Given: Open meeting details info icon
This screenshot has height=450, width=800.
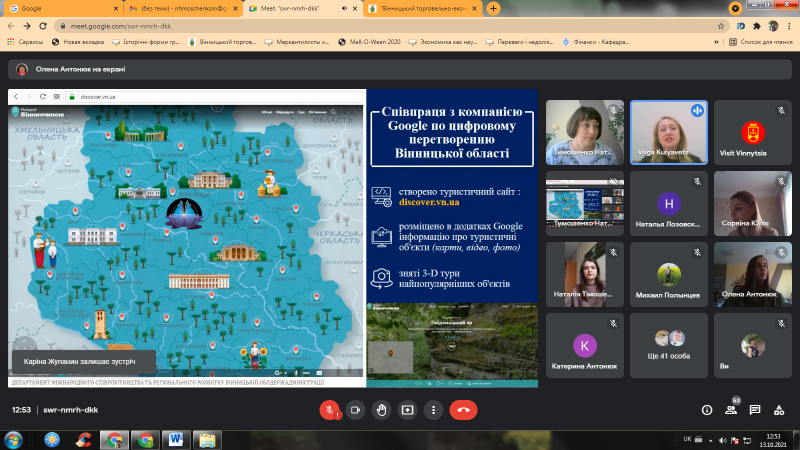Looking at the screenshot, I should pyautogui.click(x=707, y=410).
